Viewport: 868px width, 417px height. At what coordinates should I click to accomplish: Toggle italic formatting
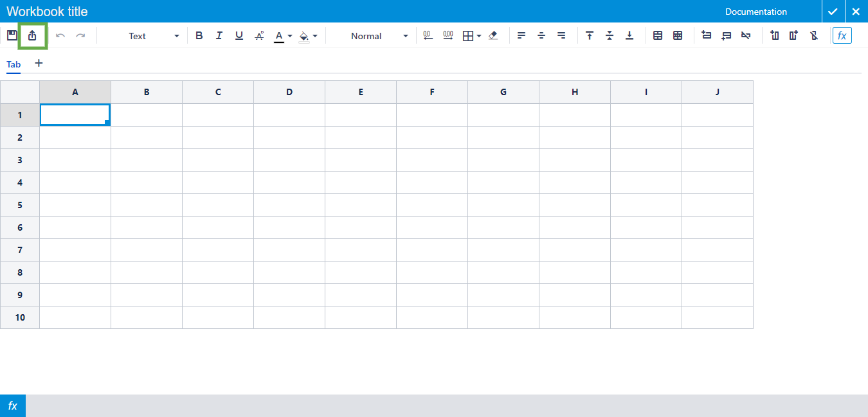(219, 35)
